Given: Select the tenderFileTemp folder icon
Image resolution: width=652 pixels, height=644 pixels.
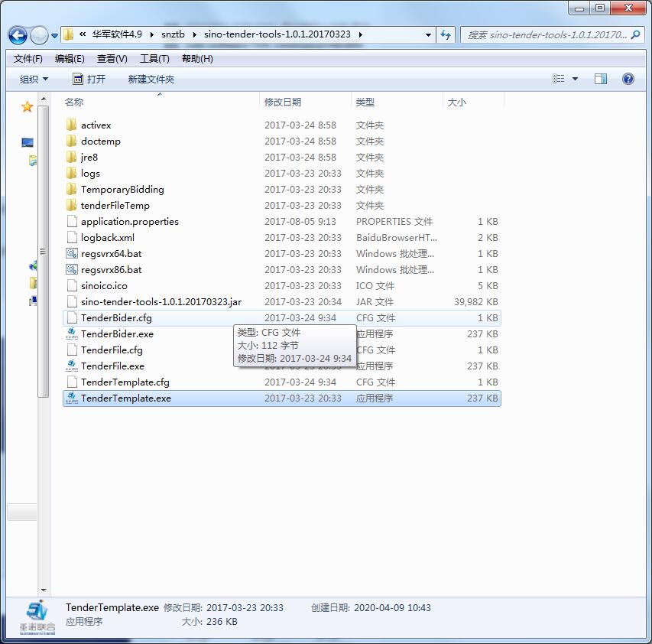Looking at the screenshot, I should pos(72,205).
